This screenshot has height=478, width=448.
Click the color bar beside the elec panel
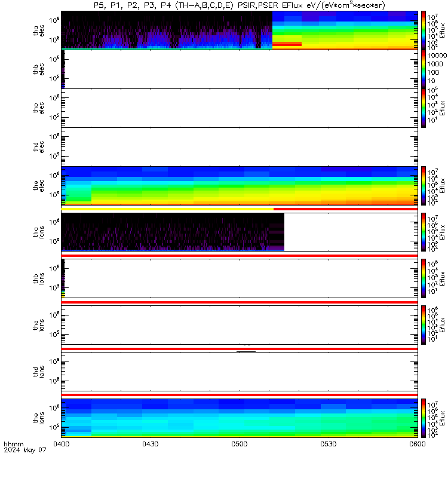[424, 185]
